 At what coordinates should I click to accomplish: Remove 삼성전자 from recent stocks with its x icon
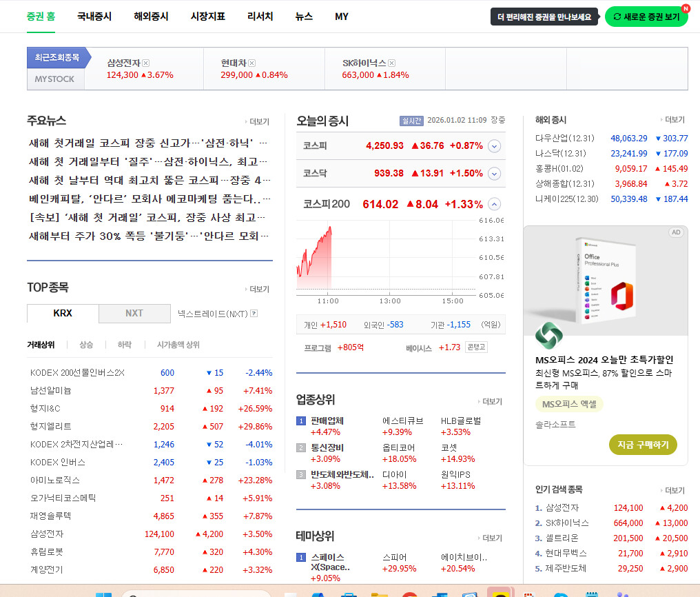click(145, 63)
